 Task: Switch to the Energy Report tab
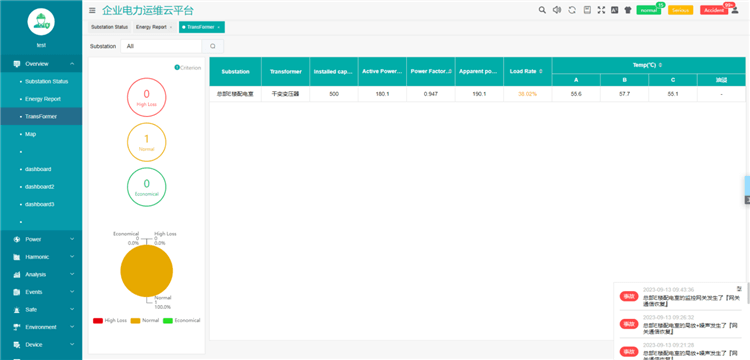click(x=154, y=27)
